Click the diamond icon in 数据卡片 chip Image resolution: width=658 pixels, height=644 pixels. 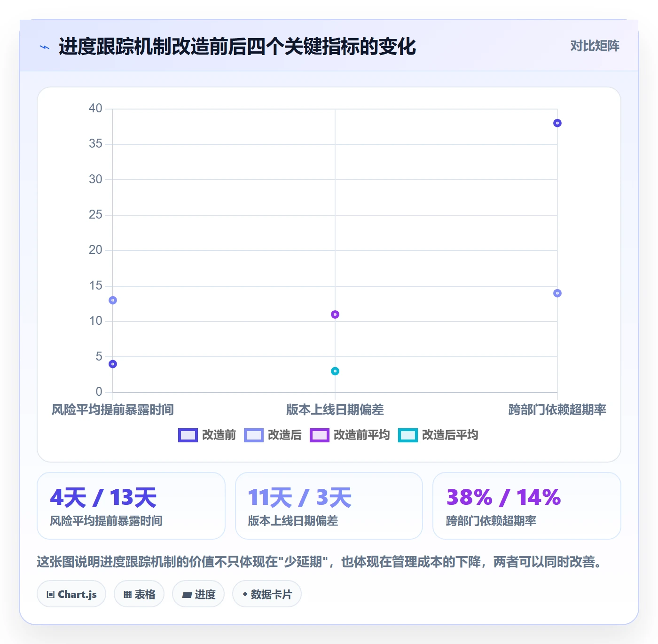[245, 594]
